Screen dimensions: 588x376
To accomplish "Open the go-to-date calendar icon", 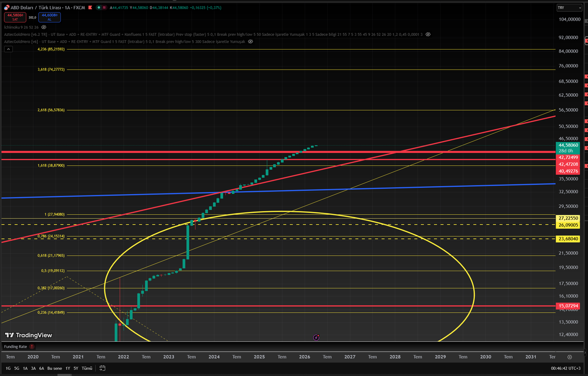I will pos(102,368).
